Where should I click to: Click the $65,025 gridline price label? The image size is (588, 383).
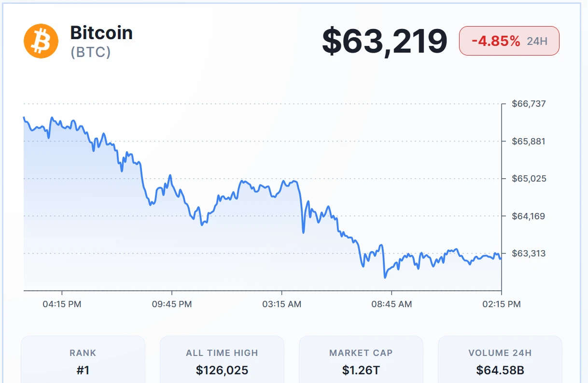click(x=529, y=179)
